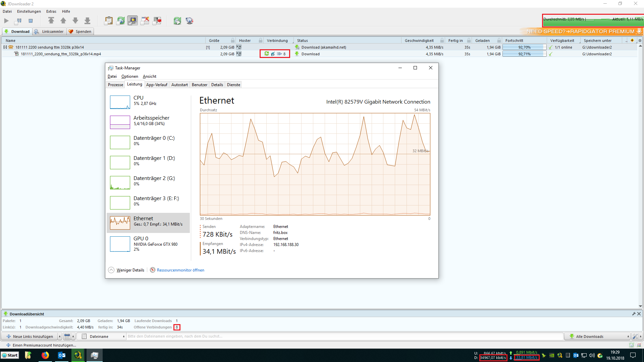Open Ressourcenmonitor öffnen link

click(x=180, y=270)
